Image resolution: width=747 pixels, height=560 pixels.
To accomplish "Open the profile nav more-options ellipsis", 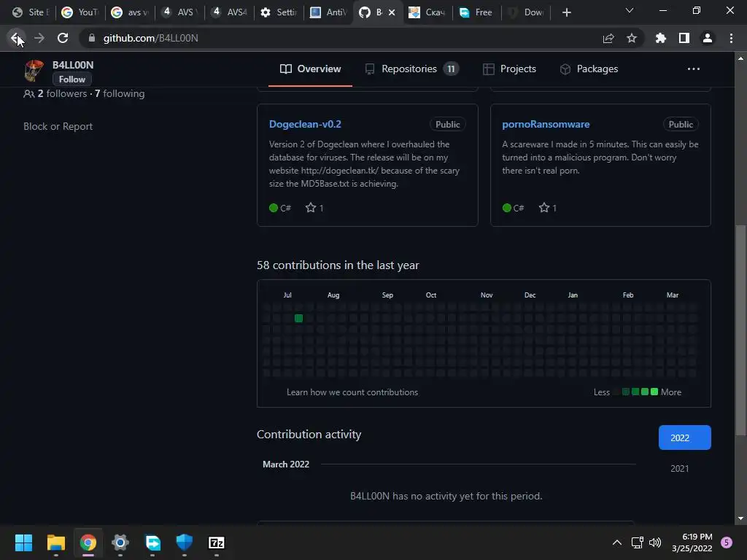I will pos(694,69).
